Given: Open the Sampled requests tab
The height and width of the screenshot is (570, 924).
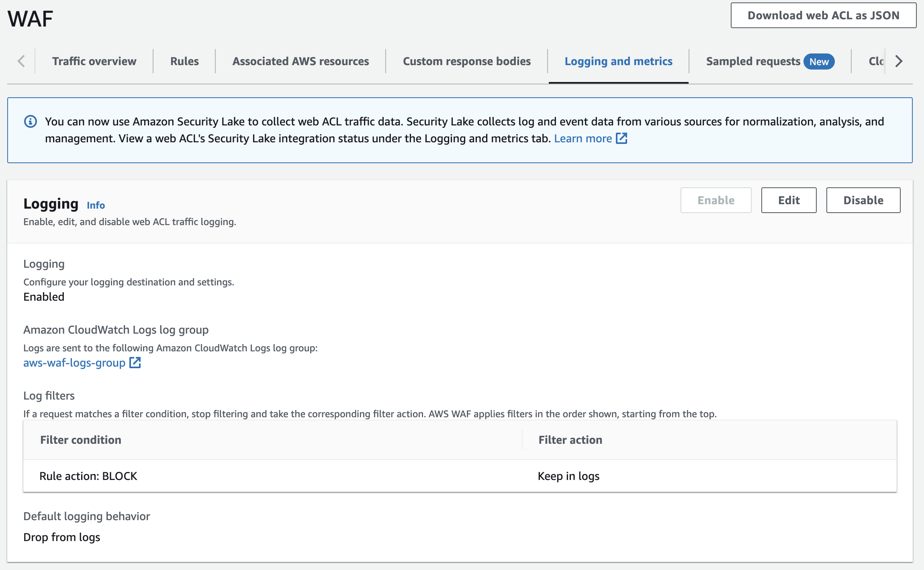Looking at the screenshot, I should (x=753, y=62).
